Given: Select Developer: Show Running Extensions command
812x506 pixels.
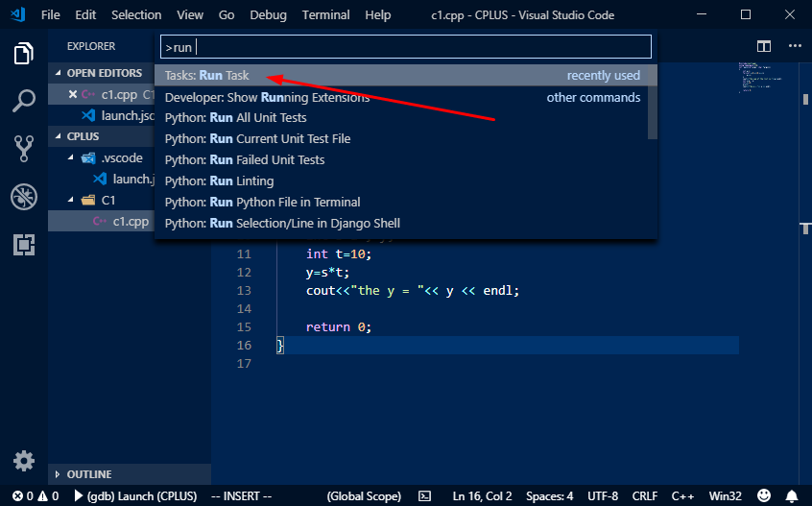Looking at the screenshot, I should point(401,97).
